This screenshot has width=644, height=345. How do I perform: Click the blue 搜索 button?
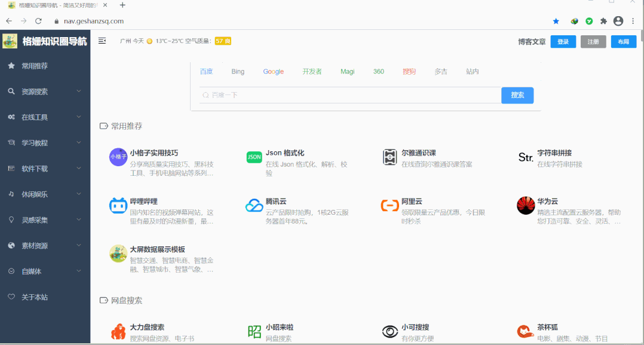pyautogui.click(x=517, y=95)
